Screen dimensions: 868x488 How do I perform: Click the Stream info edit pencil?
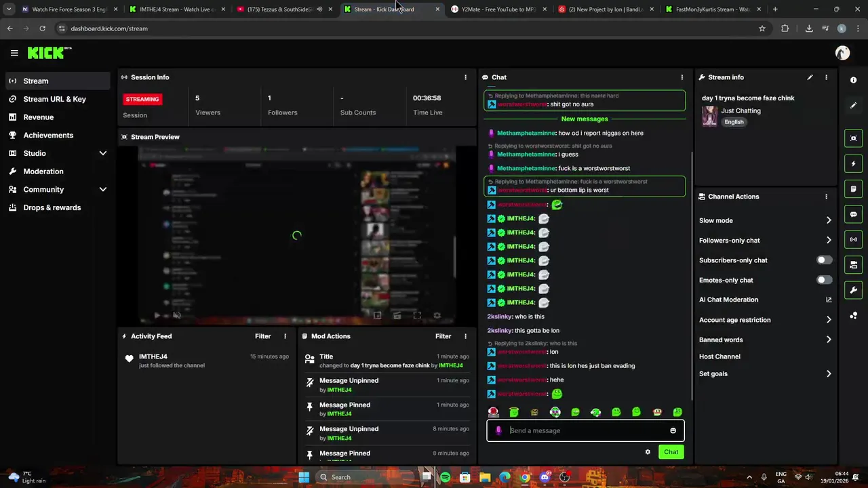click(810, 77)
